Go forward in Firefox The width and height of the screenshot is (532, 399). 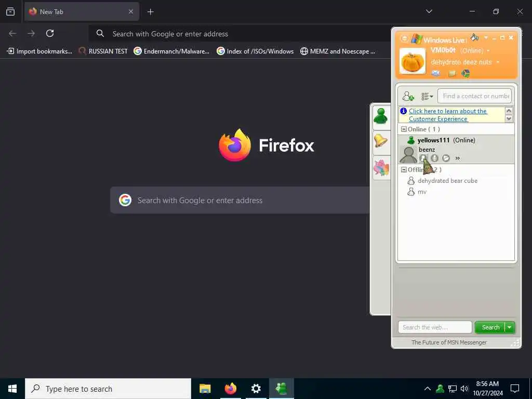(x=31, y=33)
